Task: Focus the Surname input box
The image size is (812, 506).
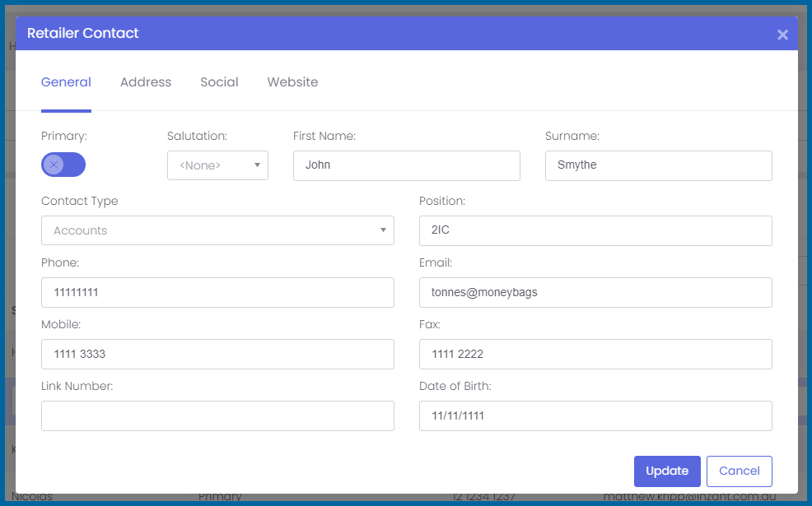Action: click(x=658, y=165)
